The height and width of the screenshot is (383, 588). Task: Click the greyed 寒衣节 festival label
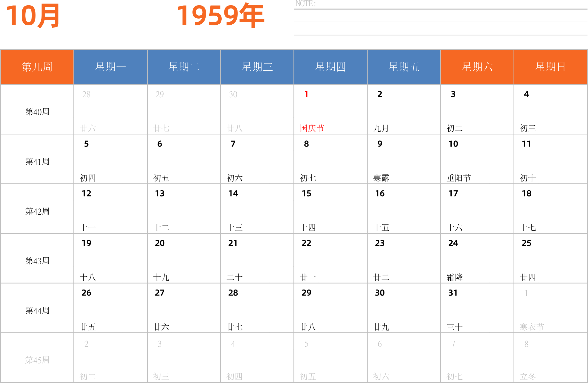pyautogui.click(x=532, y=327)
